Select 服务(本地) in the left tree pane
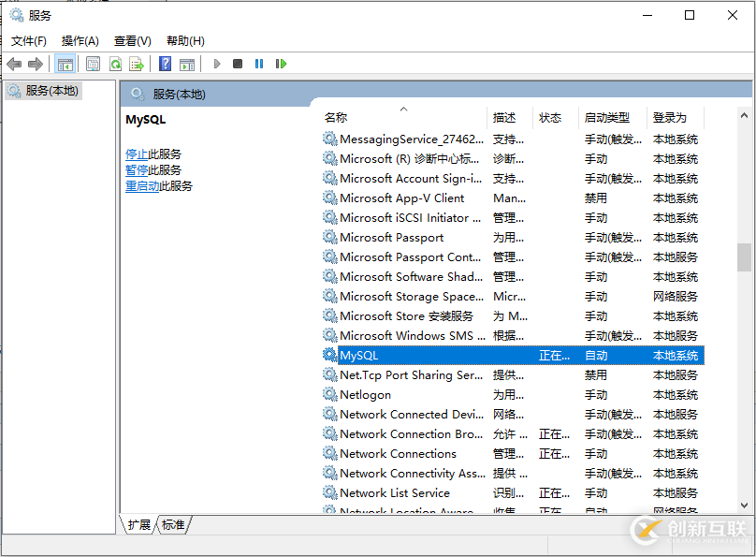Image resolution: width=756 pixels, height=557 pixels. [51, 91]
